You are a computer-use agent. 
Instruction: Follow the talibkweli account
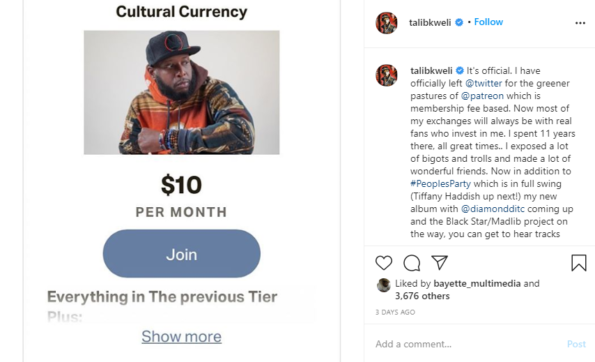pyautogui.click(x=488, y=22)
